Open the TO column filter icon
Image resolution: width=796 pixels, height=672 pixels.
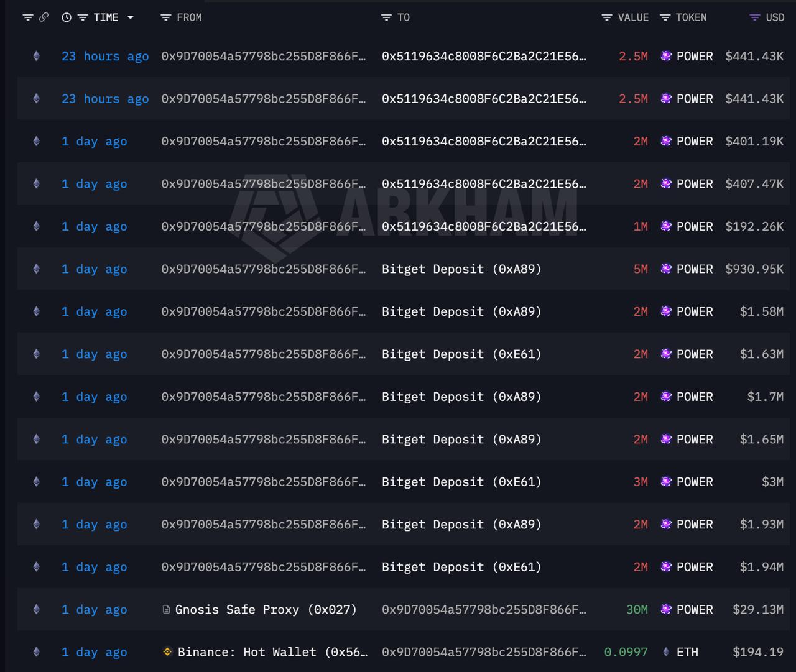386,17
